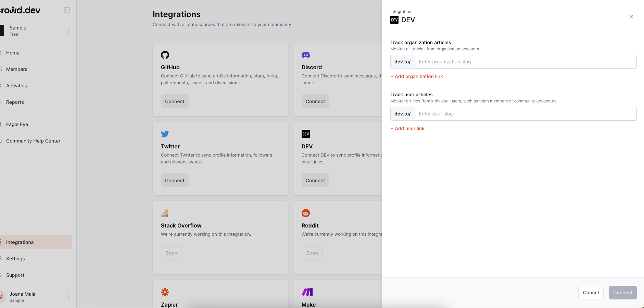644x308 pixels.
Task: Click the DEV logo on the integration card
Action: pos(306,134)
